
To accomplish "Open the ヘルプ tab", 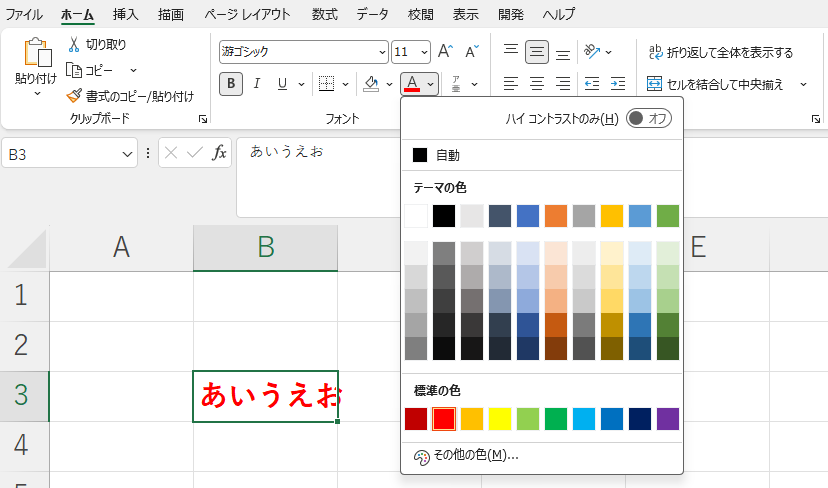I will [x=559, y=14].
